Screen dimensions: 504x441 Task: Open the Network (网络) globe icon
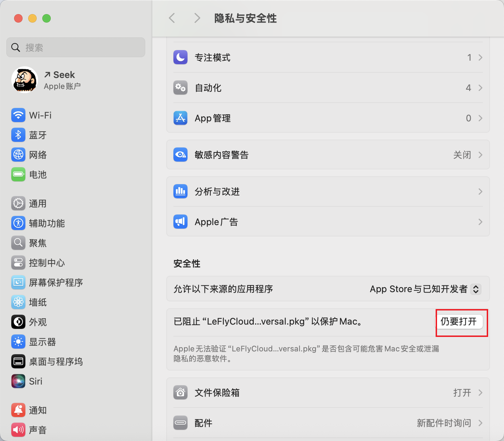click(18, 155)
